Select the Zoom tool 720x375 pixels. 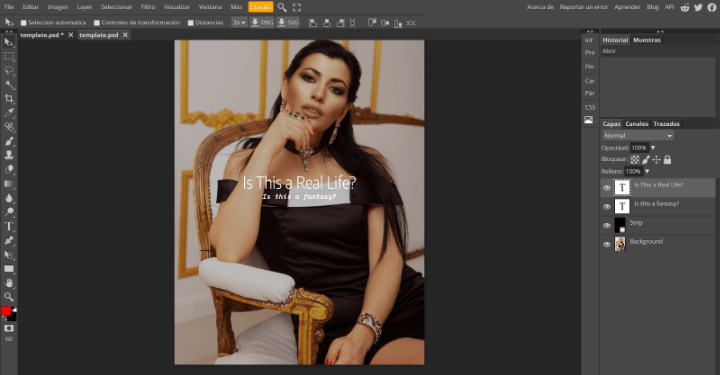coord(9,297)
